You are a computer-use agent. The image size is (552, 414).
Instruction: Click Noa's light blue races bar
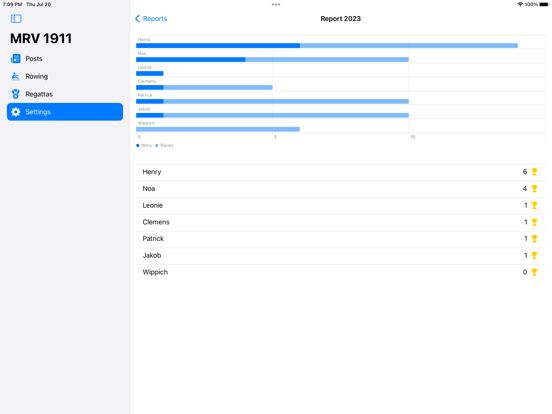[x=327, y=59]
